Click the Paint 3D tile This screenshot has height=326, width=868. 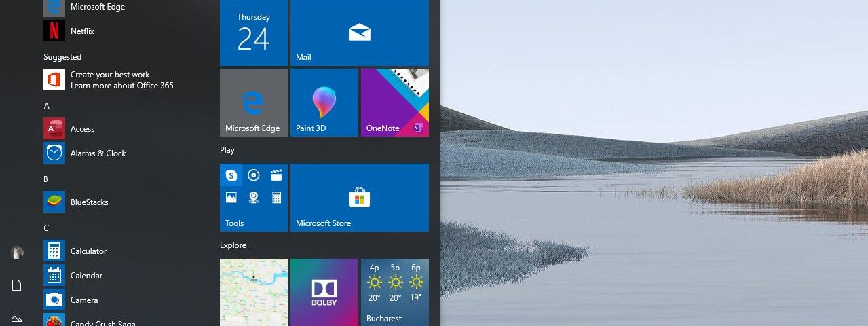324,103
